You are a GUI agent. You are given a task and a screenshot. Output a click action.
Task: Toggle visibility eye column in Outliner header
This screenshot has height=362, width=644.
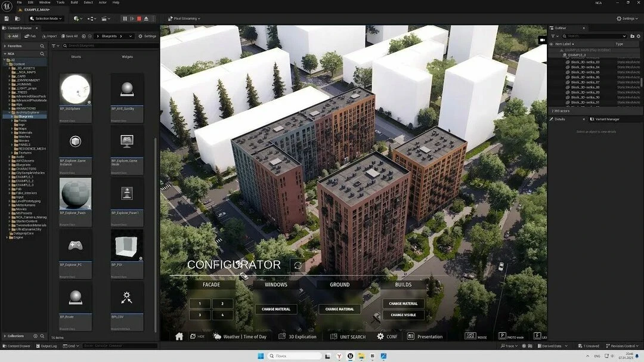551,44
